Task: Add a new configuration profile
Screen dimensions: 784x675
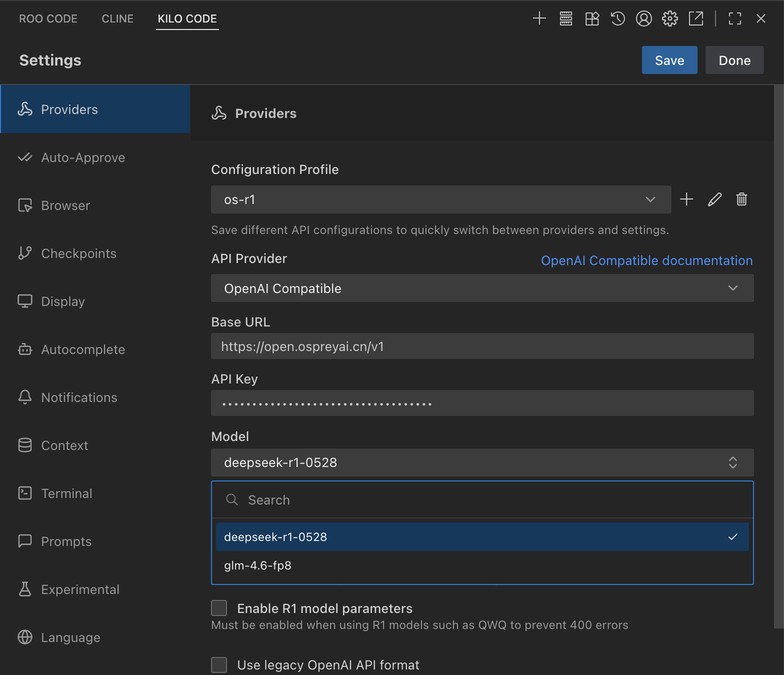Action: (687, 200)
